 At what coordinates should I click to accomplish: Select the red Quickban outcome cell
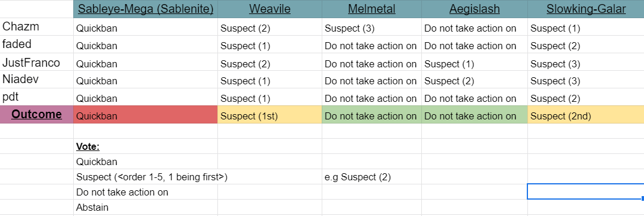[145, 115]
